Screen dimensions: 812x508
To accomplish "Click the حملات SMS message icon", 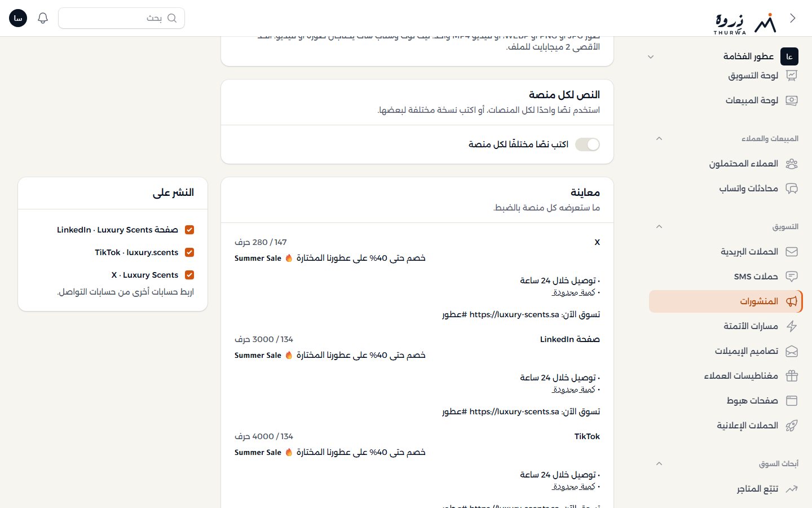I will coord(792,277).
